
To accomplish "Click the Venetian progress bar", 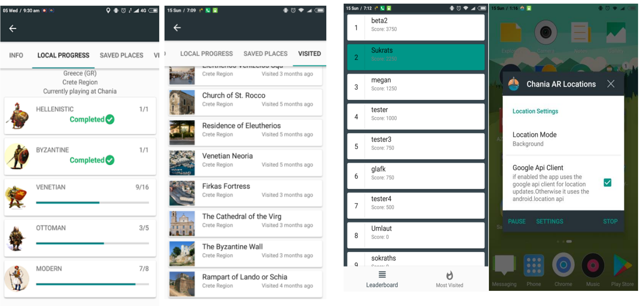I will pyautogui.click(x=92, y=203).
